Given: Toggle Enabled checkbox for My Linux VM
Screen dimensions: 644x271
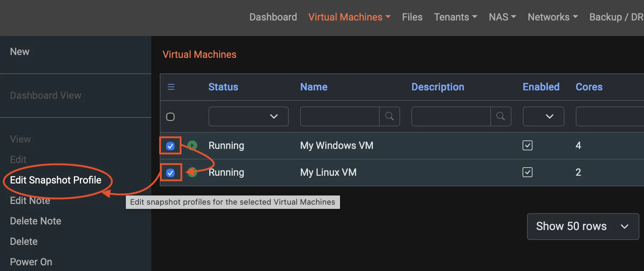Looking at the screenshot, I should tap(527, 172).
